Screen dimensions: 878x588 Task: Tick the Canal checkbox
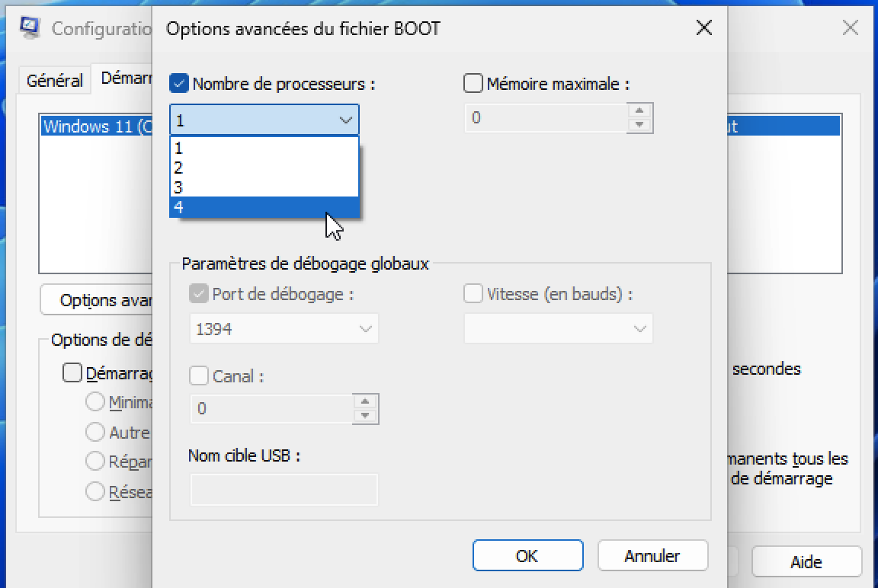click(x=199, y=375)
